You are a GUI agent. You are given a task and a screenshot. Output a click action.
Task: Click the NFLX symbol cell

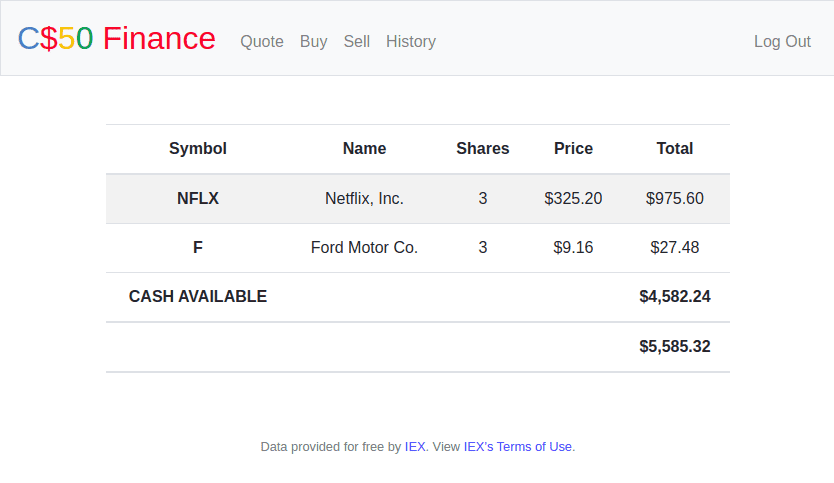198,198
